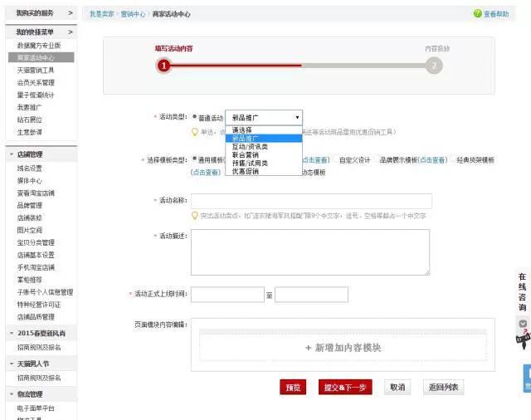Choose 优惠促销 in the dropdown list

click(x=264, y=171)
